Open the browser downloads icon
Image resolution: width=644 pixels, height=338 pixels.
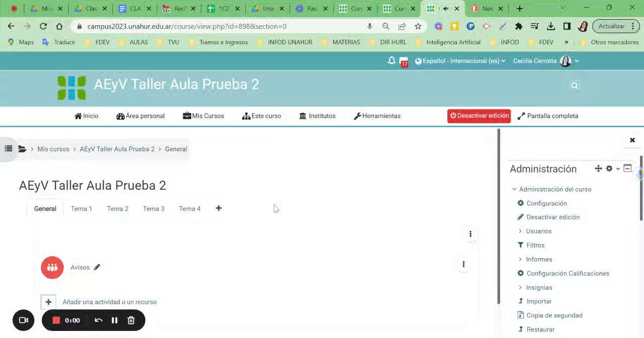[x=551, y=26]
